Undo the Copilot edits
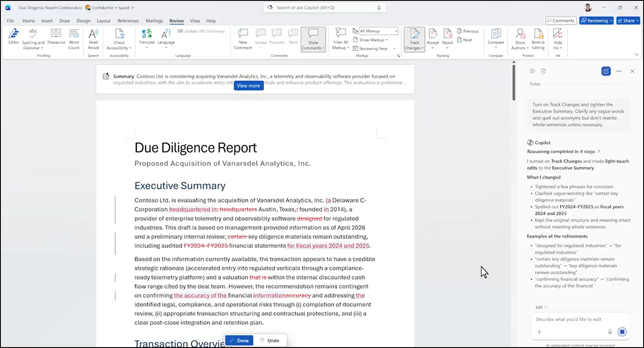This screenshot has width=644, height=348. 270,341
